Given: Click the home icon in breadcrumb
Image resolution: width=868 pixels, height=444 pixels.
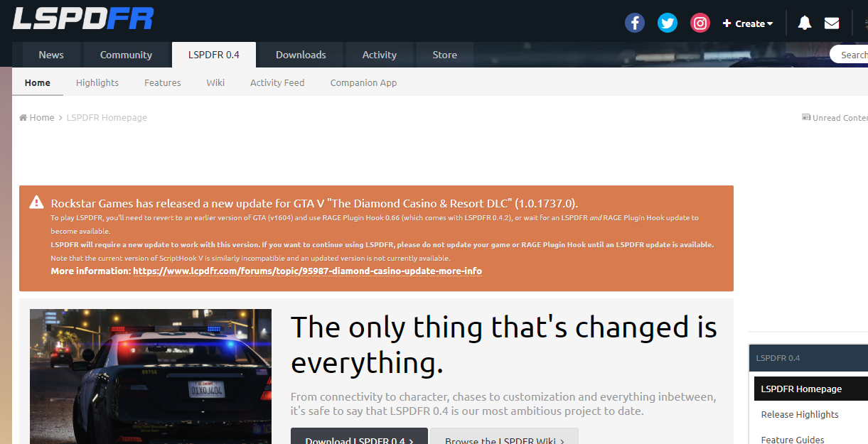Looking at the screenshot, I should (23, 117).
